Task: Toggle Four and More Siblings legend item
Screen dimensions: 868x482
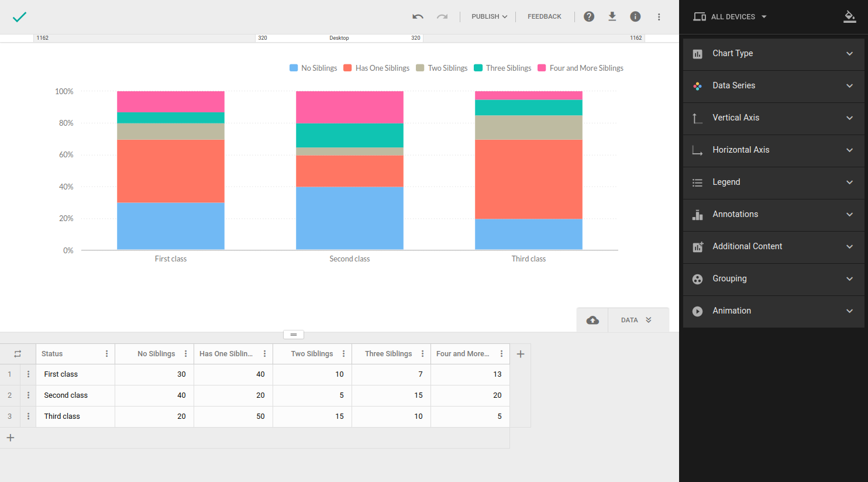Action: [x=580, y=68]
